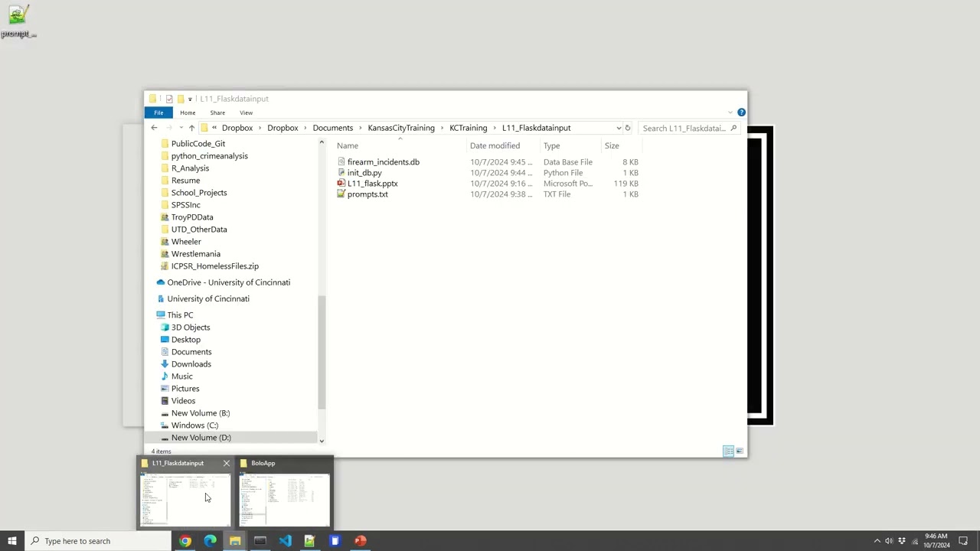Image resolution: width=980 pixels, height=551 pixels.
Task: Select the prompts.txt file
Action: pos(367,194)
